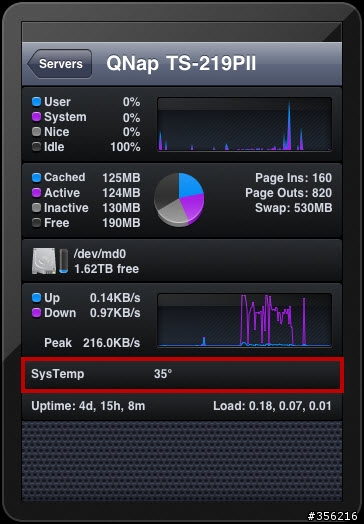Image resolution: width=364 pixels, height=524 pixels.
Task: Select the Up 0.14KB/s value
Action: click(115, 298)
